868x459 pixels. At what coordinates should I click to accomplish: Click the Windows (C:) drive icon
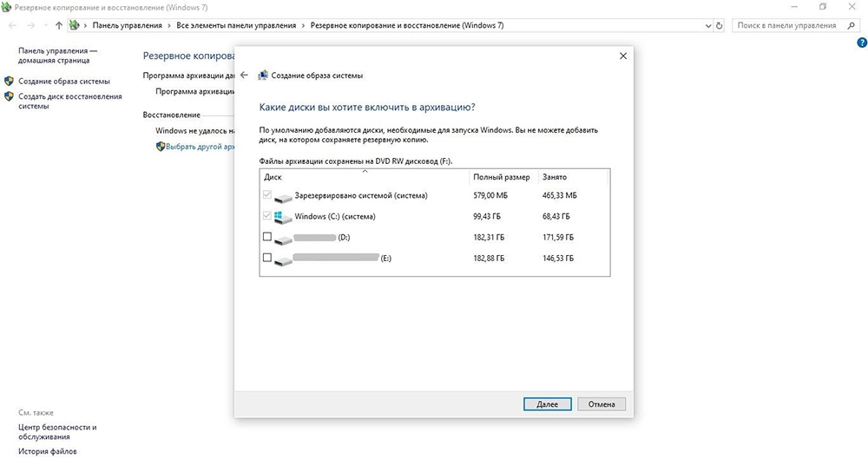[x=283, y=216]
